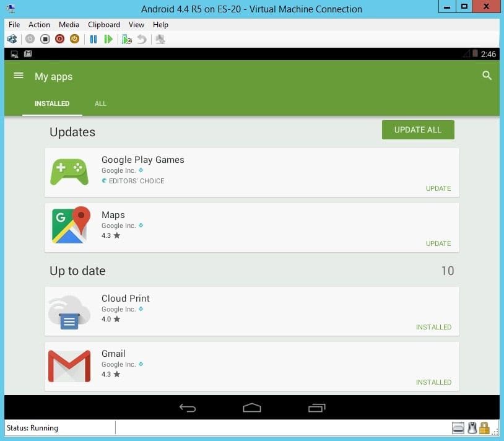
Task: Click the lock status icon
Action: (484, 428)
